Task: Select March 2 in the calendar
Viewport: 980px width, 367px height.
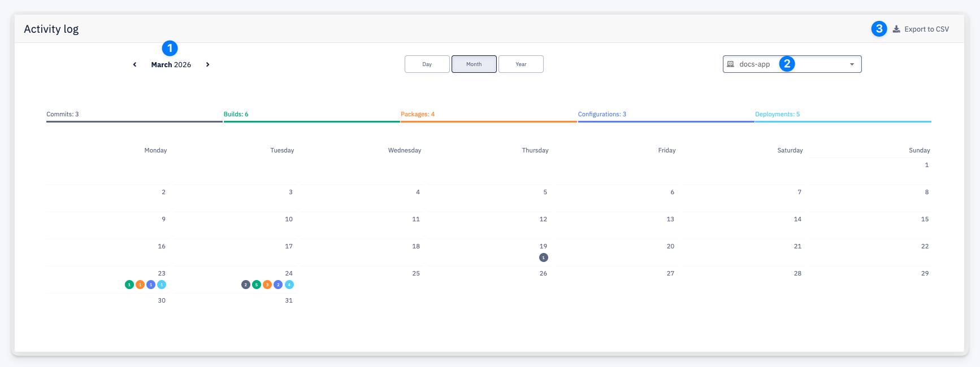Action: tap(164, 192)
